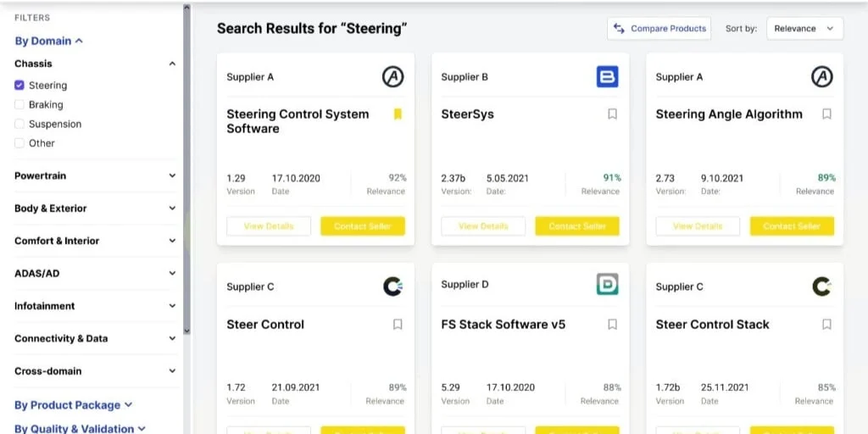Collapse the By Domain filter heading
Viewport: 868px width, 434px height.
(x=48, y=41)
